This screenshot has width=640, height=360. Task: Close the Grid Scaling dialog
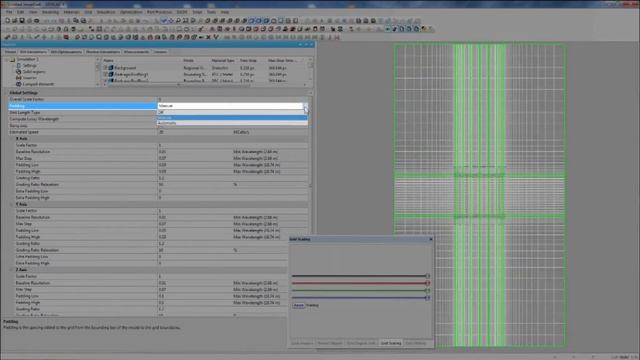pos(431,239)
